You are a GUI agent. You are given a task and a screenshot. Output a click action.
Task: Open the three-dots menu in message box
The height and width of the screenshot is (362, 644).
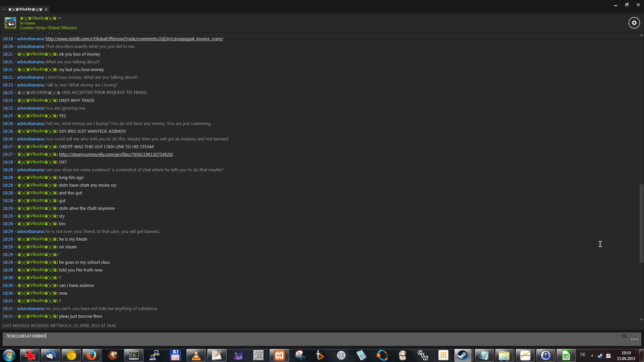(634, 339)
